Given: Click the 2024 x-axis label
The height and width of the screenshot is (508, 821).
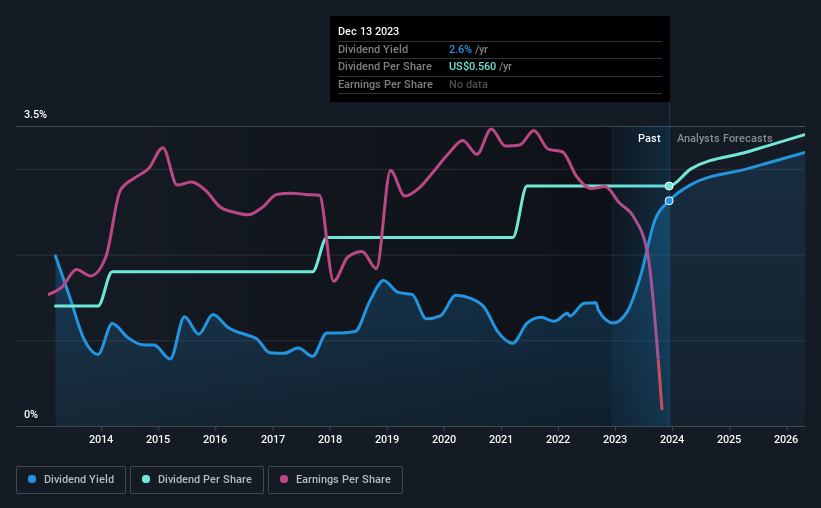Looking at the screenshot, I should tap(672, 439).
